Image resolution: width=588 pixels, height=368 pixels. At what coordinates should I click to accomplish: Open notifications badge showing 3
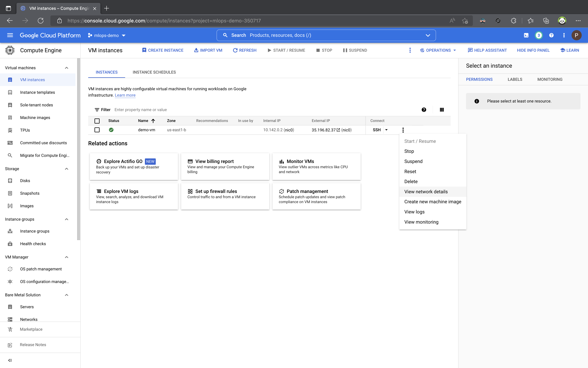point(539,35)
